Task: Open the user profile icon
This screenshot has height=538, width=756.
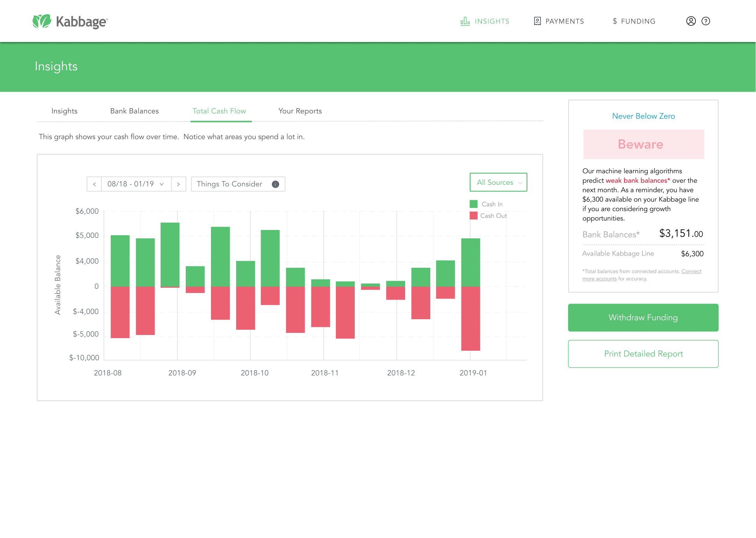Action: click(x=691, y=21)
